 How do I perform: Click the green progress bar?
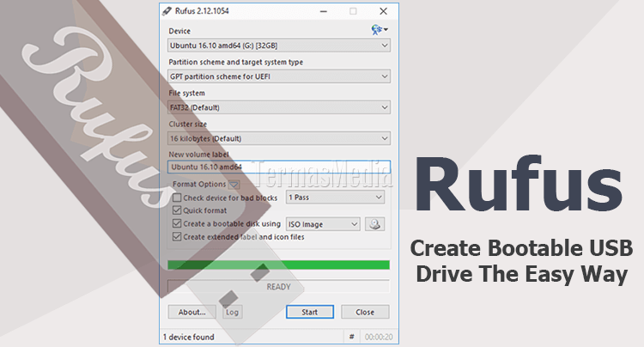click(278, 265)
